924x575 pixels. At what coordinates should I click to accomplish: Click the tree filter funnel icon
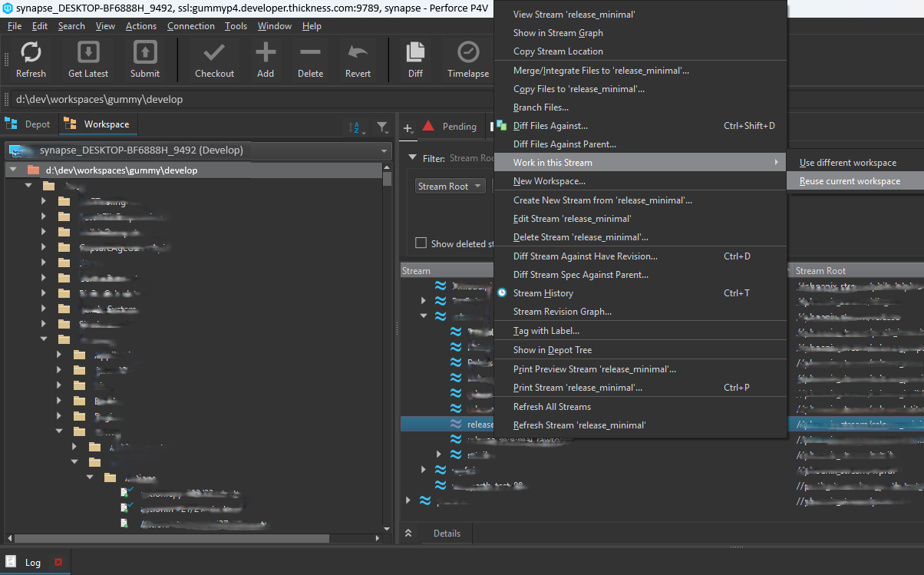[x=382, y=127]
